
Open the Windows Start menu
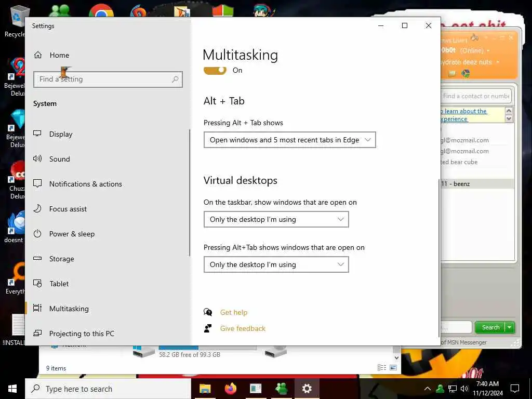pyautogui.click(x=12, y=389)
